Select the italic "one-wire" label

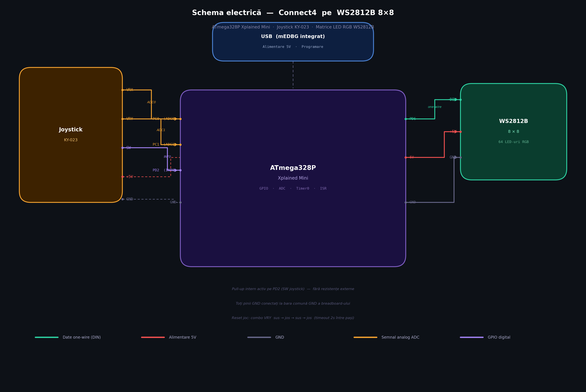435,107
